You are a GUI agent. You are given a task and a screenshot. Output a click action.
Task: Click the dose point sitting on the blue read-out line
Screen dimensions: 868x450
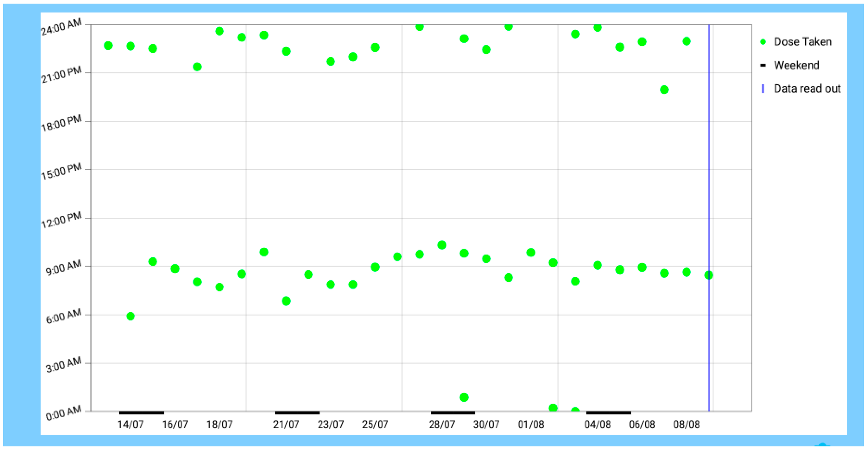click(709, 275)
